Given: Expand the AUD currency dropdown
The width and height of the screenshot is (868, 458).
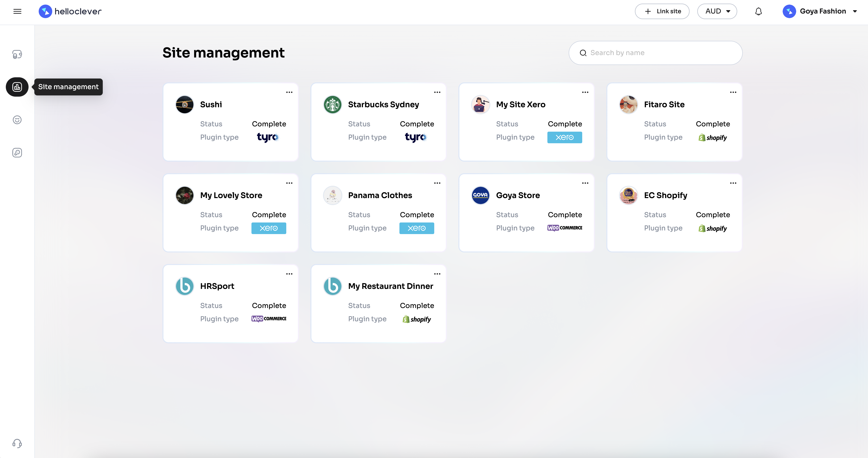Looking at the screenshot, I should (x=717, y=11).
